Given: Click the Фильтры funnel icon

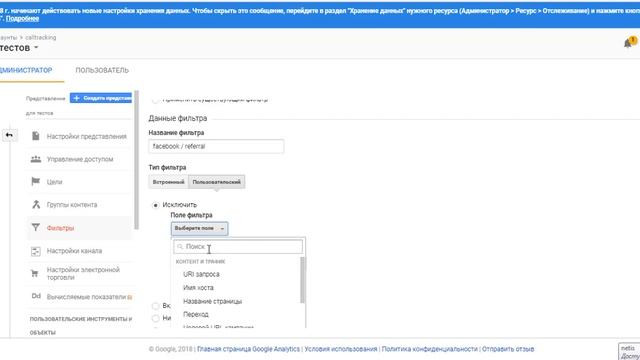Looking at the screenshot, I should [36, 227].
